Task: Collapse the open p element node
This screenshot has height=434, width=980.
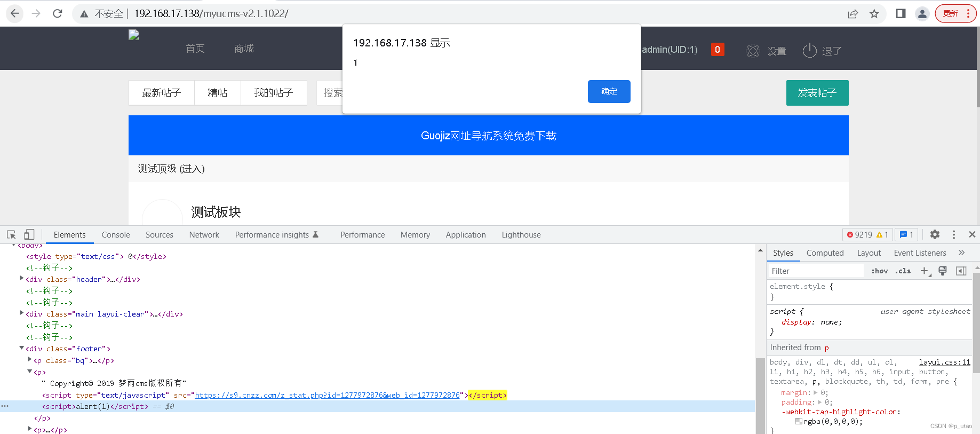Action: pos(30,371)
